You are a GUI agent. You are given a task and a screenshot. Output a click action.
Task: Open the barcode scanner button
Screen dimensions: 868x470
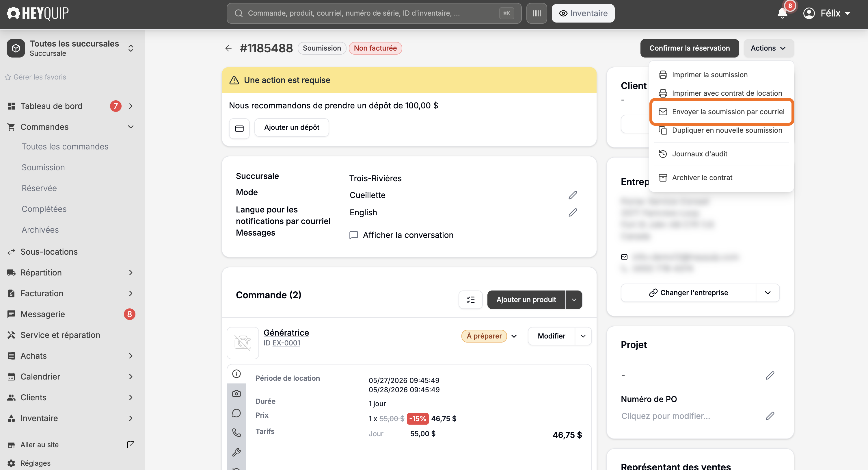537,13
